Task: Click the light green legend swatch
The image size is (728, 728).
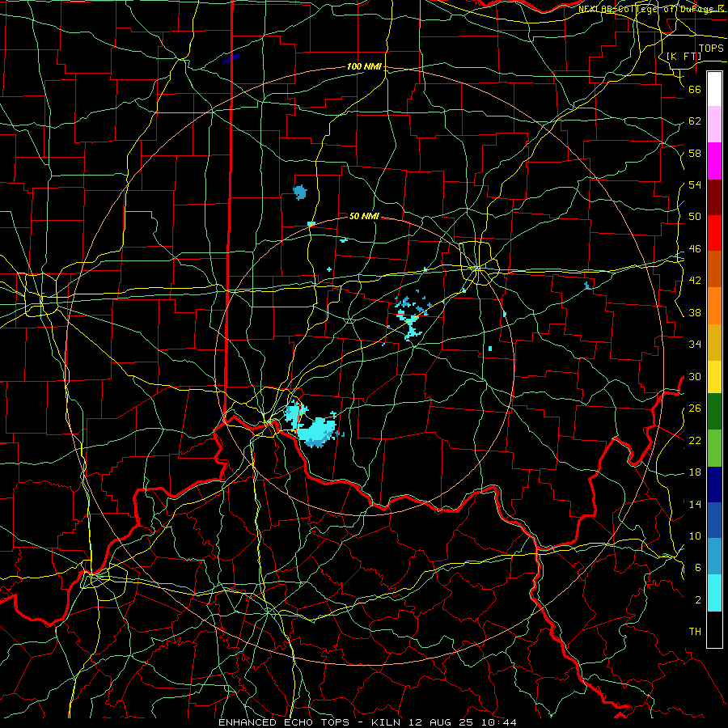Action: tap(714, 448)
